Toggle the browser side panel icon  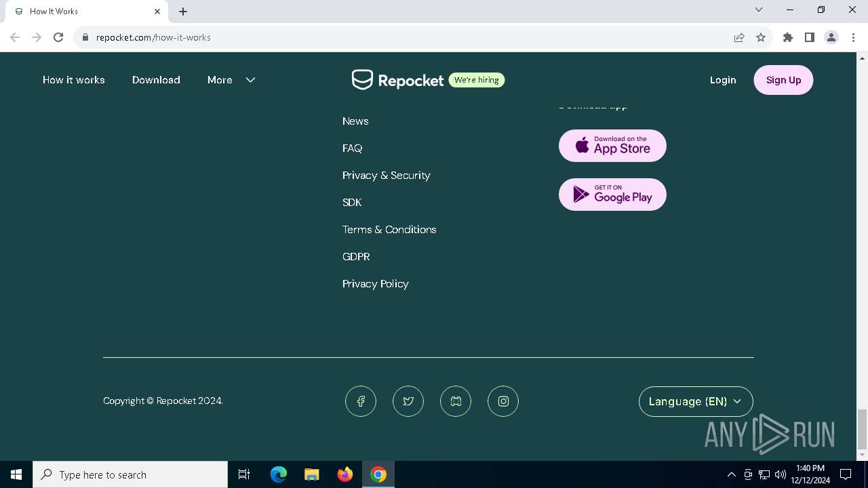[810, 37]
